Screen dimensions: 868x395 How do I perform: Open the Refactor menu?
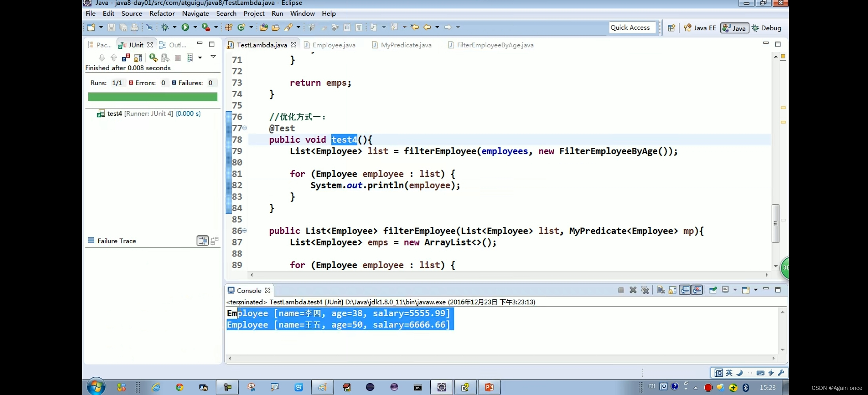(162, 14)
